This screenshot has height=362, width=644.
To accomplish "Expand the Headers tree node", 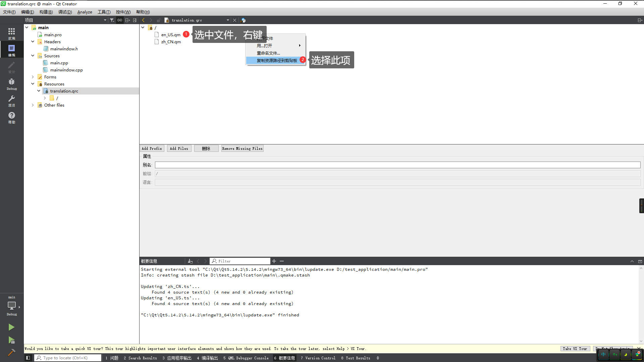I will coord(33,42).
